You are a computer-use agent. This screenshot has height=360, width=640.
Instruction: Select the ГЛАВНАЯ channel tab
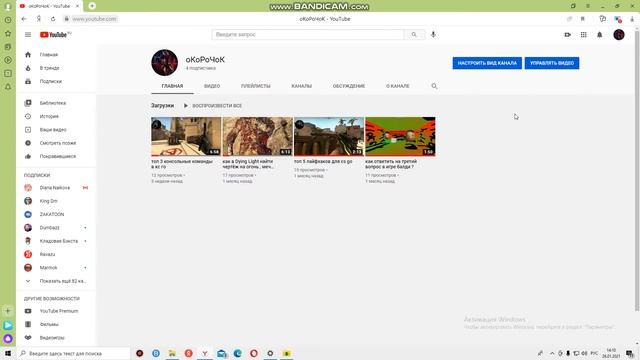click(172, 86)
